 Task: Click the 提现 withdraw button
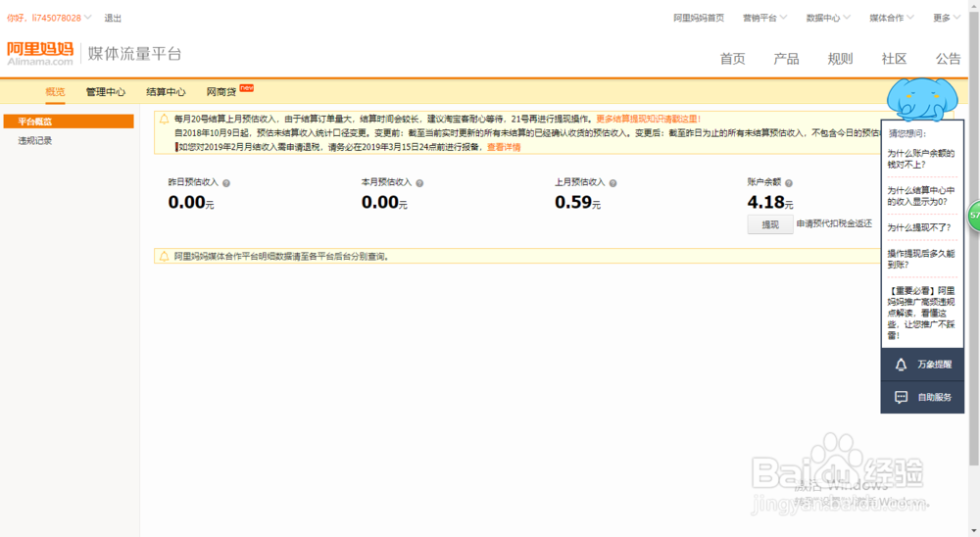coord(770,224)
